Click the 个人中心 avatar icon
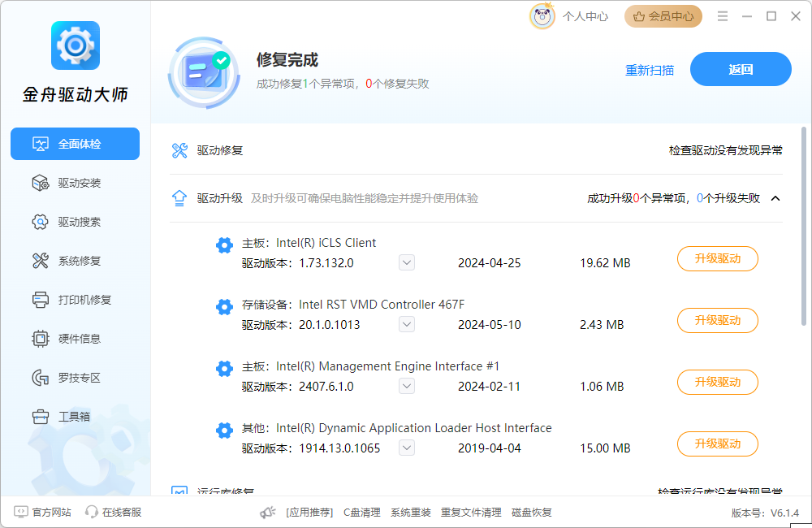 (542, 16)
